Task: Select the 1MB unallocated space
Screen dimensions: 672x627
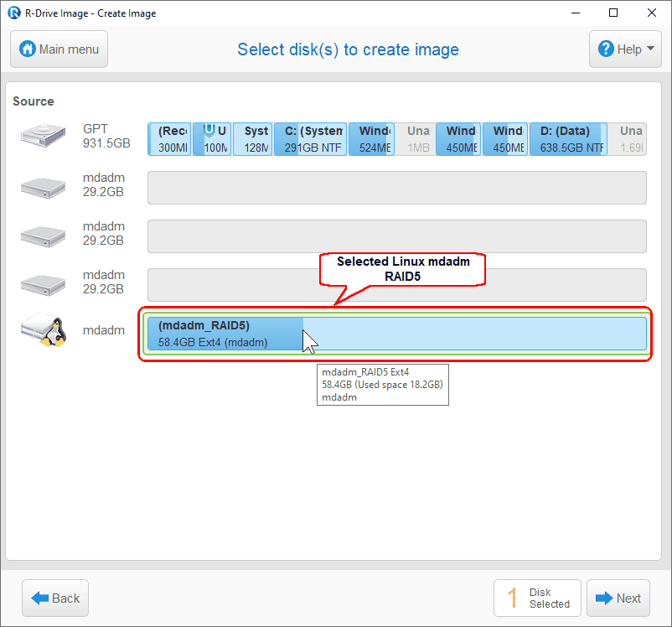Action: pyautogui.click(x=416, y=139)
